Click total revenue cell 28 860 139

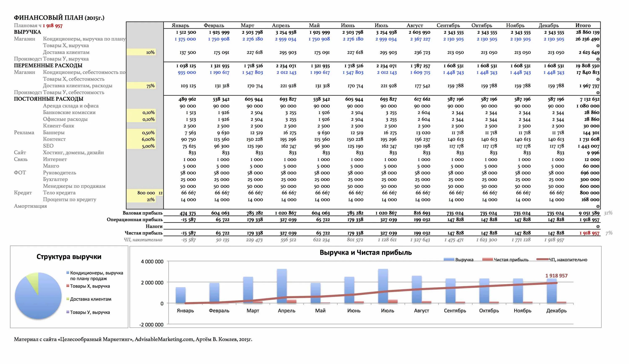(587, 32)
